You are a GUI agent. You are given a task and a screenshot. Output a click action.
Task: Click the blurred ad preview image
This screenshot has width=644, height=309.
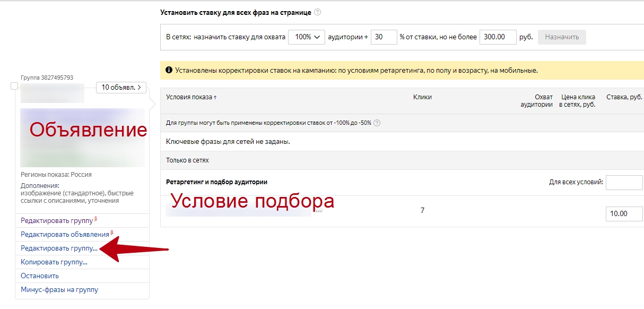[82, 138]
